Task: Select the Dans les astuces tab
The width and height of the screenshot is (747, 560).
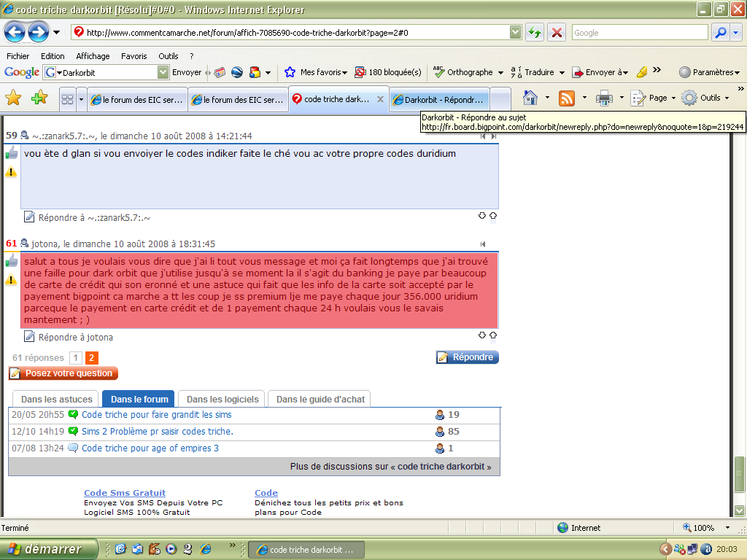Action: coord(56,399)
